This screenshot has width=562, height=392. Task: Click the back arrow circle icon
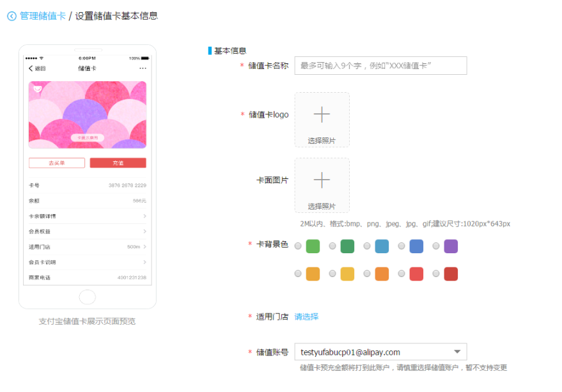tap(12, 16)
